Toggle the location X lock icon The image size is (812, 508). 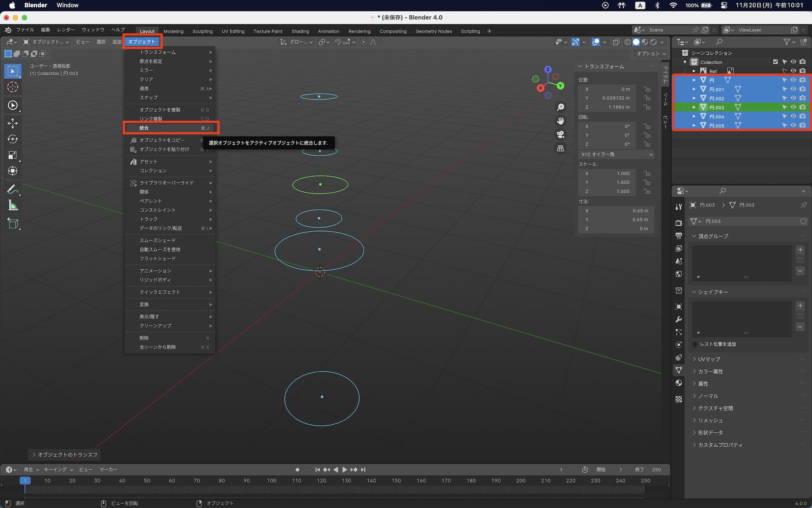(x=647, y=89)
